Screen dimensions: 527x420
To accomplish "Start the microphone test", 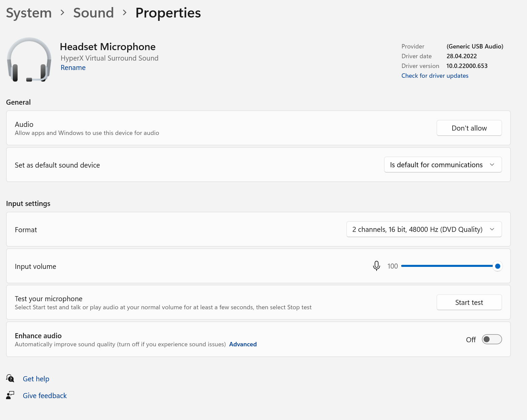I will [469, 302].
